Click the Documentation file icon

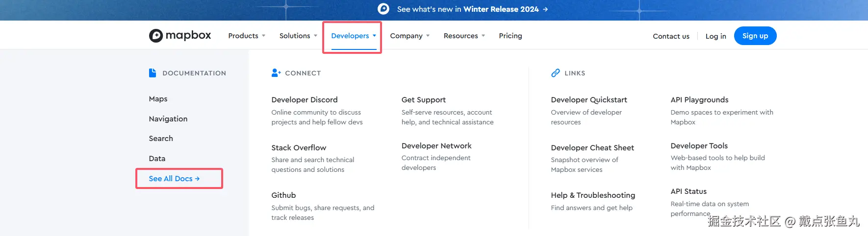(x=153, y=73)
